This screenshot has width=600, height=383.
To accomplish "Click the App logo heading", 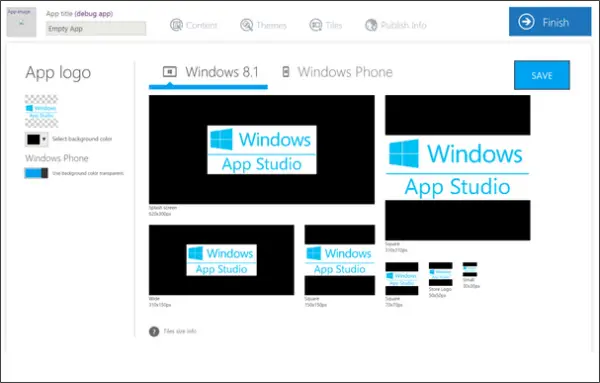I will pos(58,73).
